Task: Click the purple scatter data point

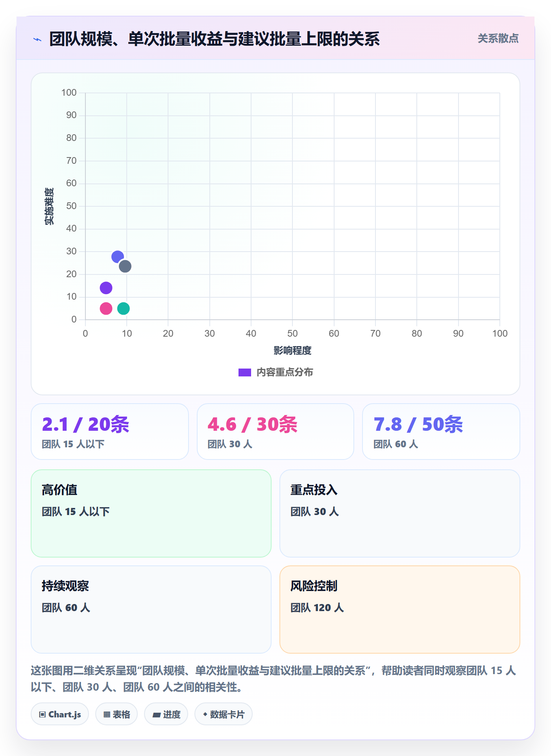Action: [x=106, y=288]
